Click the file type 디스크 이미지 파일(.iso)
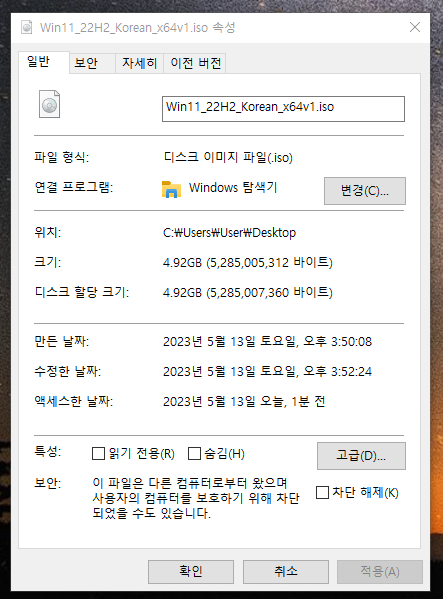 click(x=228, y=157)
